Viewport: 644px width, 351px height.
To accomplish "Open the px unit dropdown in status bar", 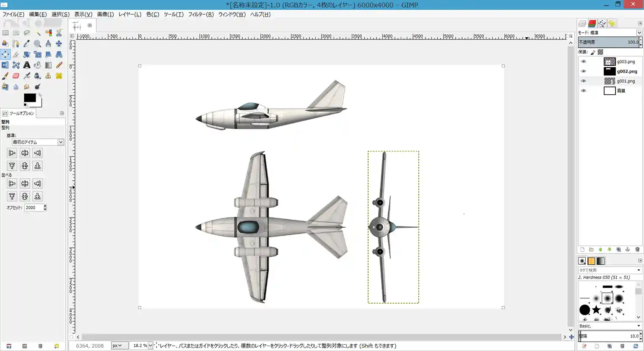I will tap(119, 346).
